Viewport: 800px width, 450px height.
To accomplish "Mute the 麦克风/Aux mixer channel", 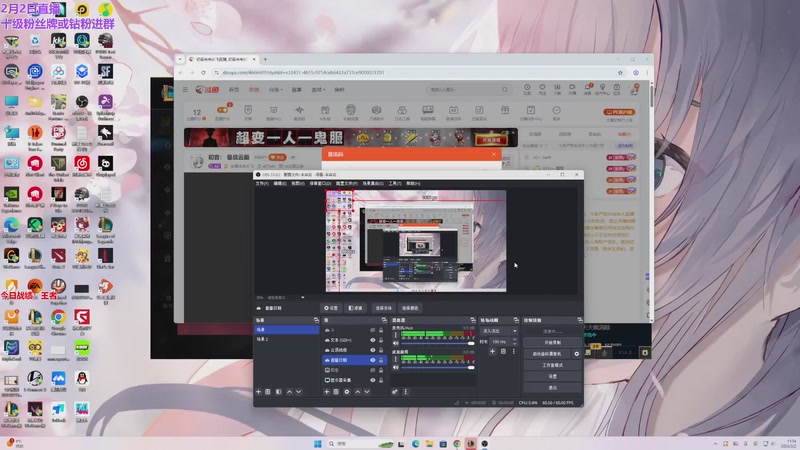I will coord(395,343).
